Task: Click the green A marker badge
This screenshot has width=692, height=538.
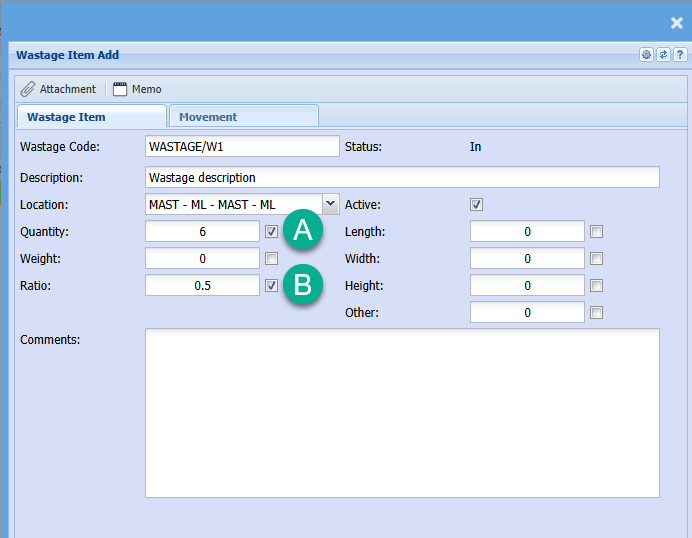Action: pyautogui.click(x=303, y=230)
